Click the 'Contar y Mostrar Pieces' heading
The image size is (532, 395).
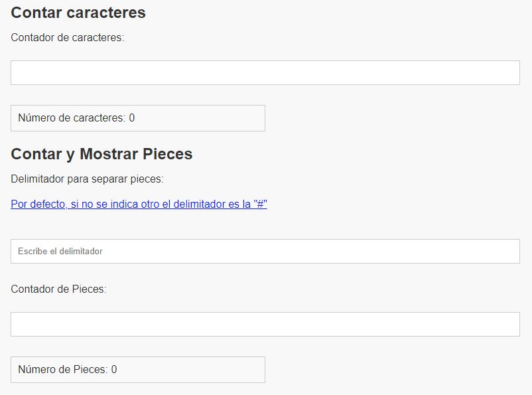click(101, 154)
